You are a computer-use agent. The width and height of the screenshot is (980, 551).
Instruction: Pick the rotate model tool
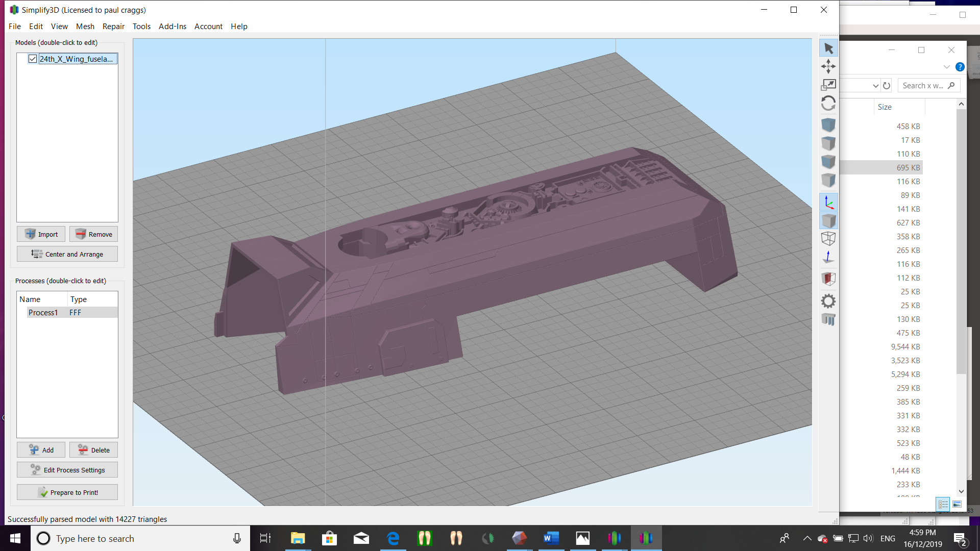(x=828, y=104)
